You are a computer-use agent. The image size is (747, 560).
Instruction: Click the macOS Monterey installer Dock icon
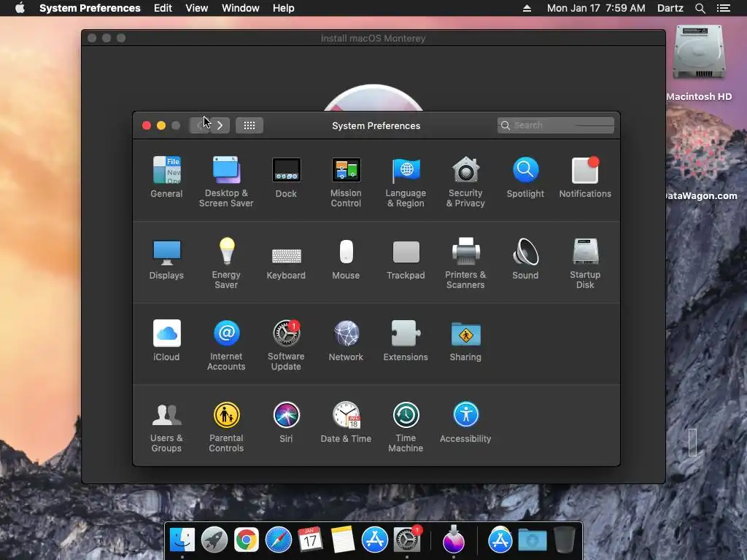click(454, 540)
